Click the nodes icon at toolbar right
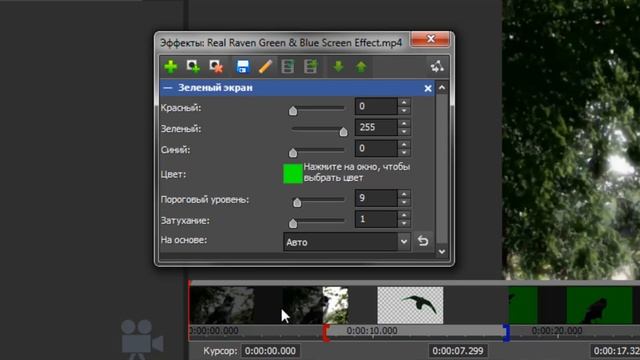Image resolution: width=640 pixels, height=360 pixels. (x=437, y=67)
